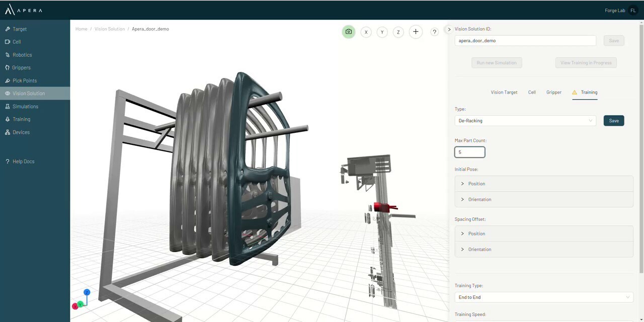
Task: Select the Devices sidebar icon
Action: point(21,132)
